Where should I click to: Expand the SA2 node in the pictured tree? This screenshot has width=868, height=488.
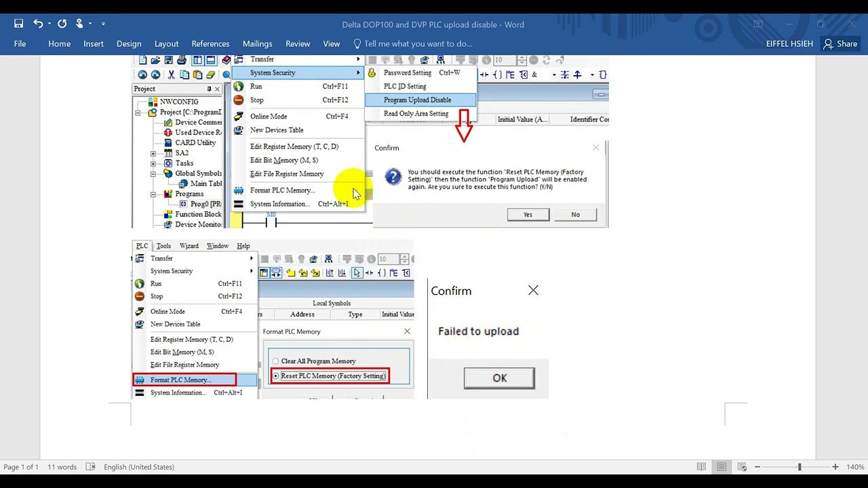click(153, 153)
